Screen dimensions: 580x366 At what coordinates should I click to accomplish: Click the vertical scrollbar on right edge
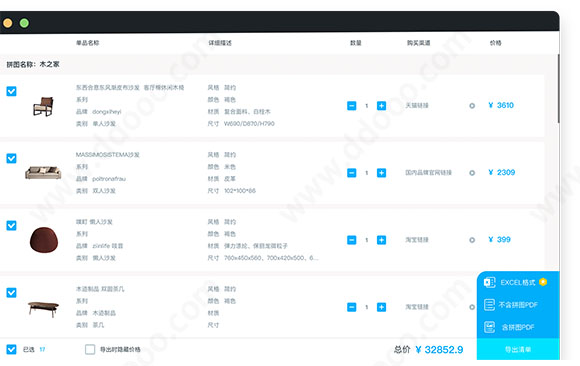(x=558, y=89)
